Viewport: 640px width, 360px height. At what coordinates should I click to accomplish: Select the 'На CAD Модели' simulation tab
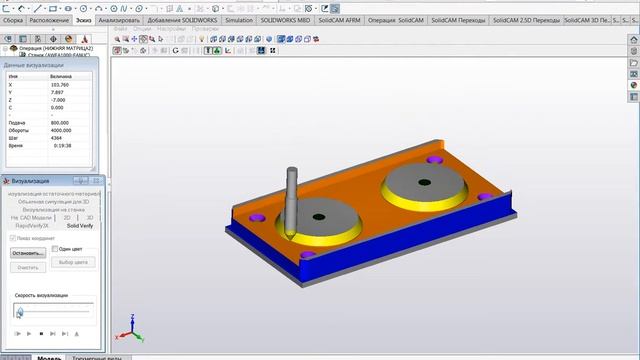point(31,218)
